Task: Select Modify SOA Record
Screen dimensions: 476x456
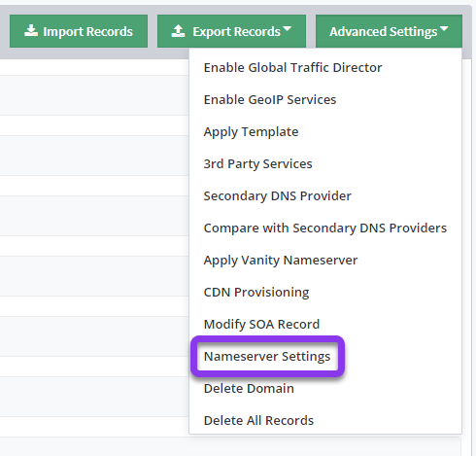Action: pos(261,324)
